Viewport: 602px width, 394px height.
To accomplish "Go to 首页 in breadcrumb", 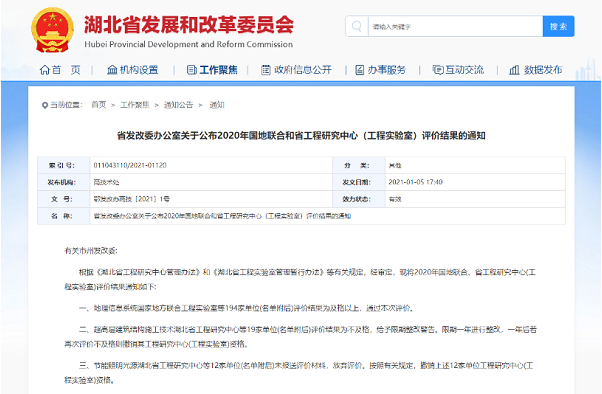I will coord(99,105).
